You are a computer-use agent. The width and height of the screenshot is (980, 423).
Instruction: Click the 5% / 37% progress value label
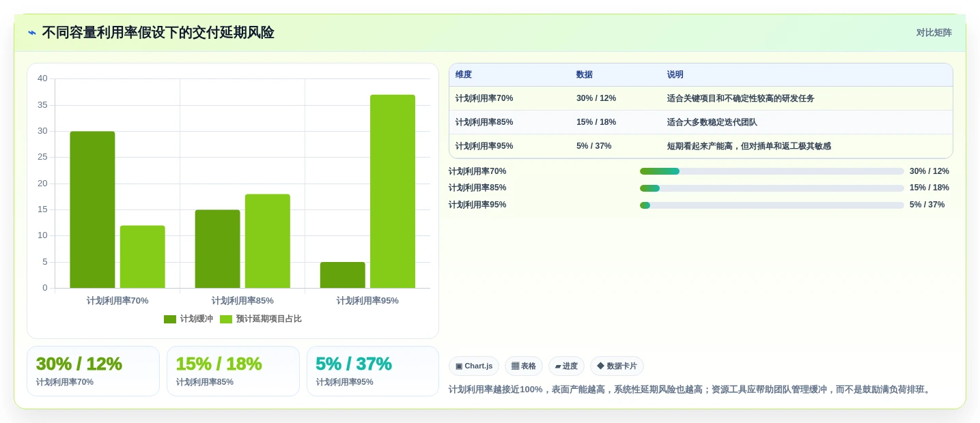click(927, 205)
